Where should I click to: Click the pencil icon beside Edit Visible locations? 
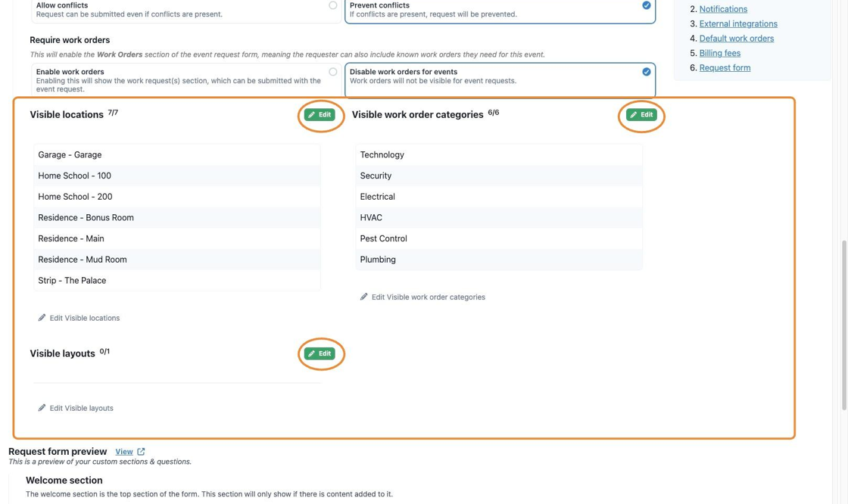coord(42,317)
